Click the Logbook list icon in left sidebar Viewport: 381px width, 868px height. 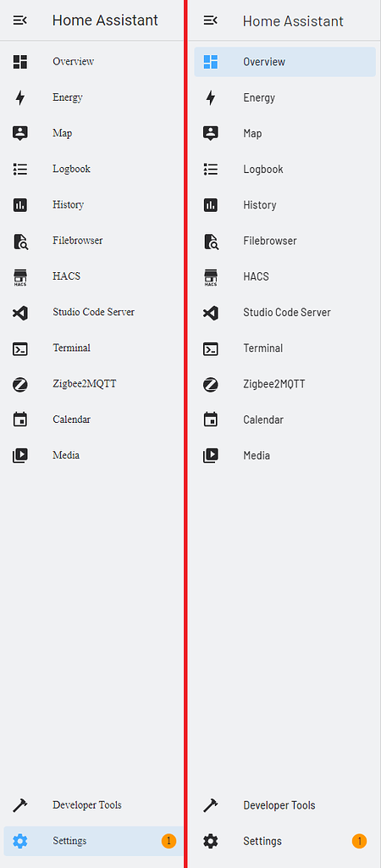[x=20, y=170]
